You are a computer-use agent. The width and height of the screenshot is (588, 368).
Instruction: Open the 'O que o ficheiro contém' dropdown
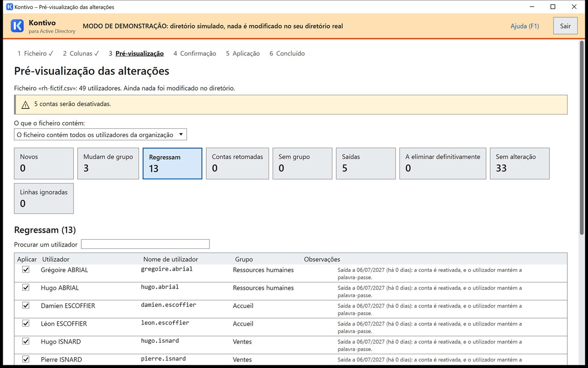click(101, 135)
